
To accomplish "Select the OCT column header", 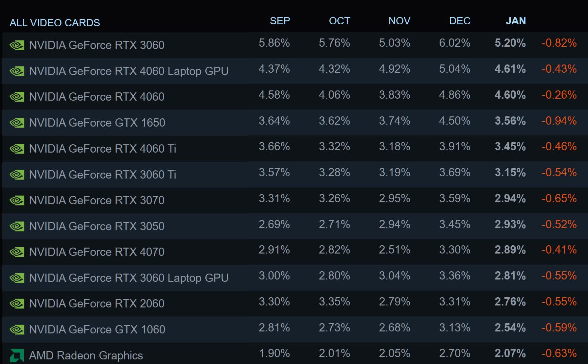I will 339,21.
